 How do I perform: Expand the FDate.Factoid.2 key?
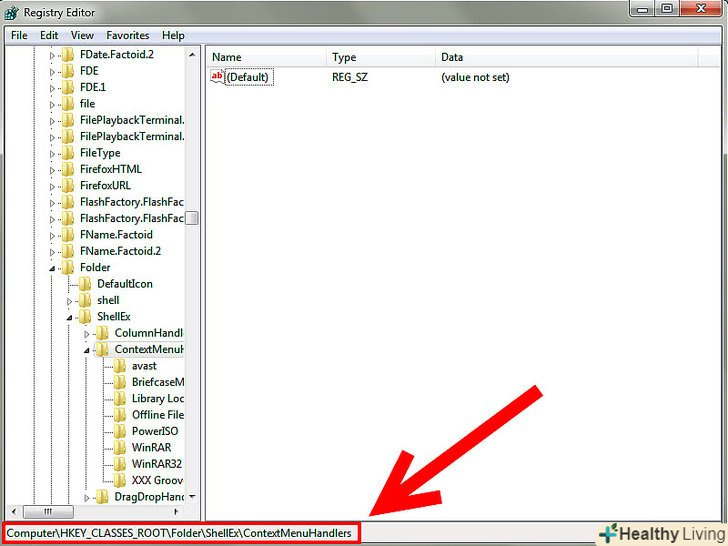click(x=52, y=56)
